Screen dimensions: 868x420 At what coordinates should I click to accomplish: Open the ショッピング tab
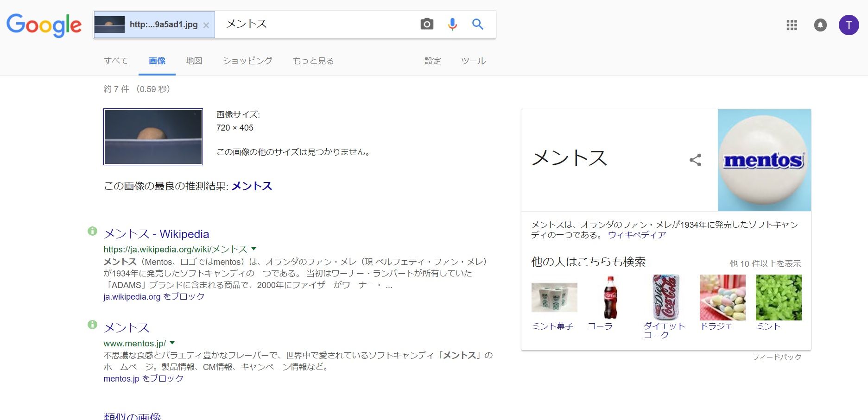click(247, 61)
